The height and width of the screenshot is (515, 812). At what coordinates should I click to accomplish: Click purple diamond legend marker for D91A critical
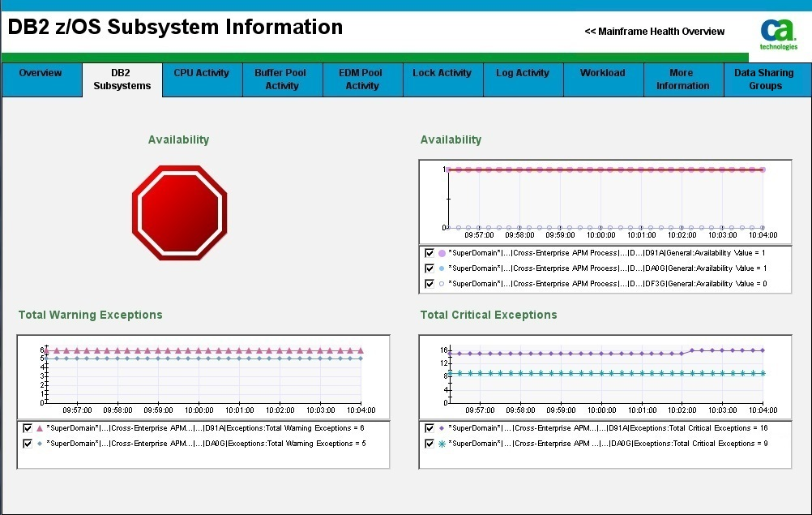pyautogui.click(x=442, y=428)
